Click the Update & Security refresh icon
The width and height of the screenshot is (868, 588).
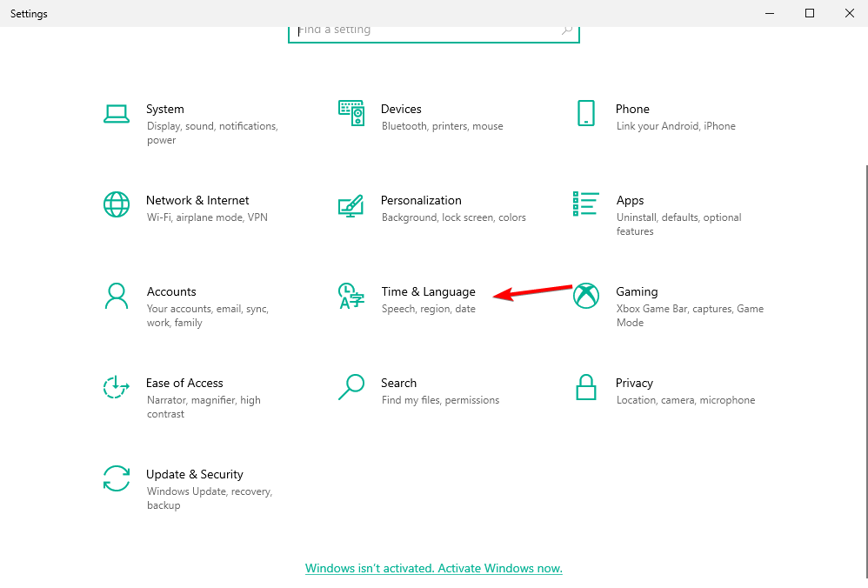pyautogui.click(x=117, y=478)
